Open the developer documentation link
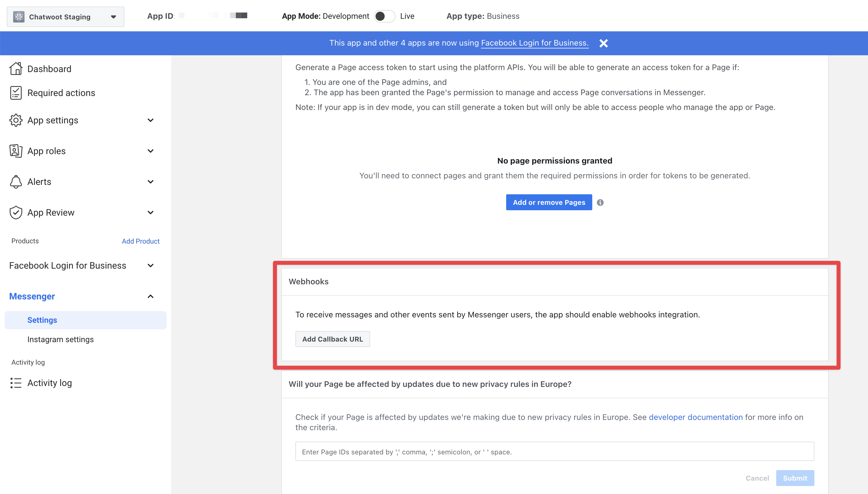Viewport: 868px width, 494px height. [x=695, y=417]
